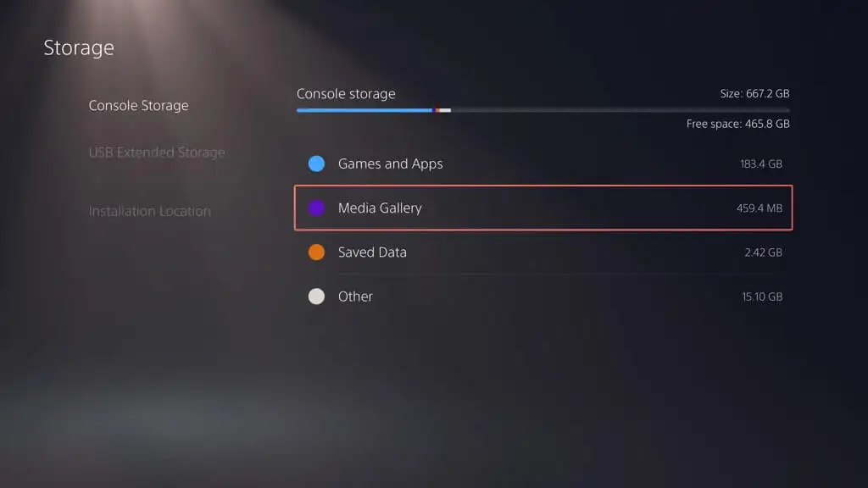868x488 pixels.
Task: Select the Games and Apps row
Action: 543,164
